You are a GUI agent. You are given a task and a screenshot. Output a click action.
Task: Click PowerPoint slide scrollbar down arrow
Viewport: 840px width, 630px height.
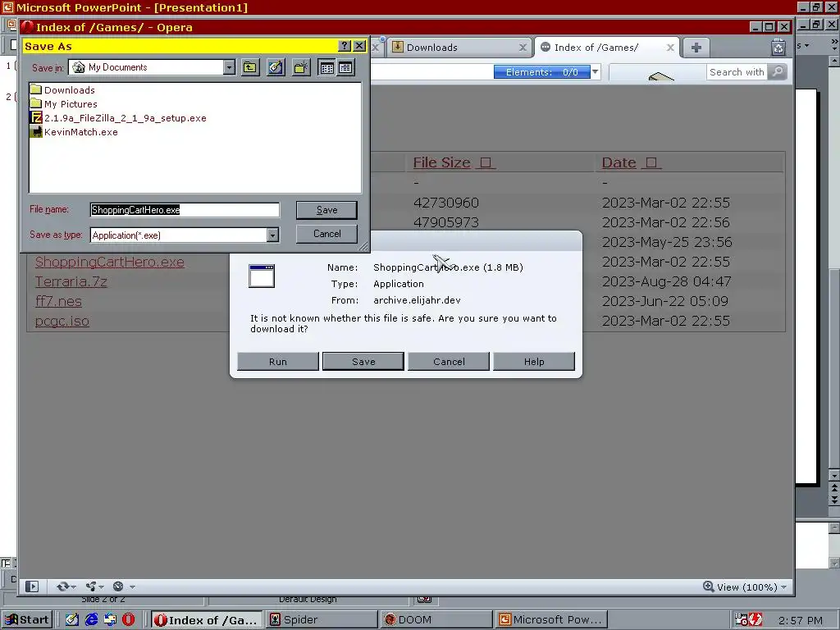click(x=834, y=476)
